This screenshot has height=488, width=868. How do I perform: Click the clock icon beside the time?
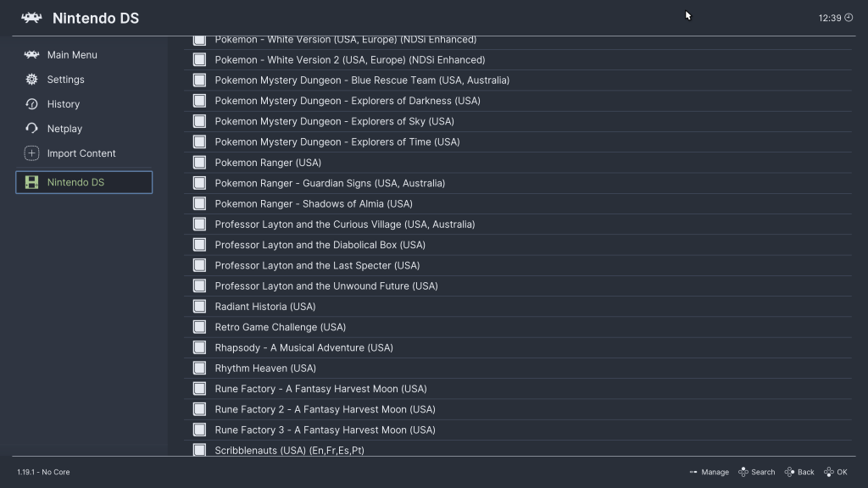pos(849,18)
